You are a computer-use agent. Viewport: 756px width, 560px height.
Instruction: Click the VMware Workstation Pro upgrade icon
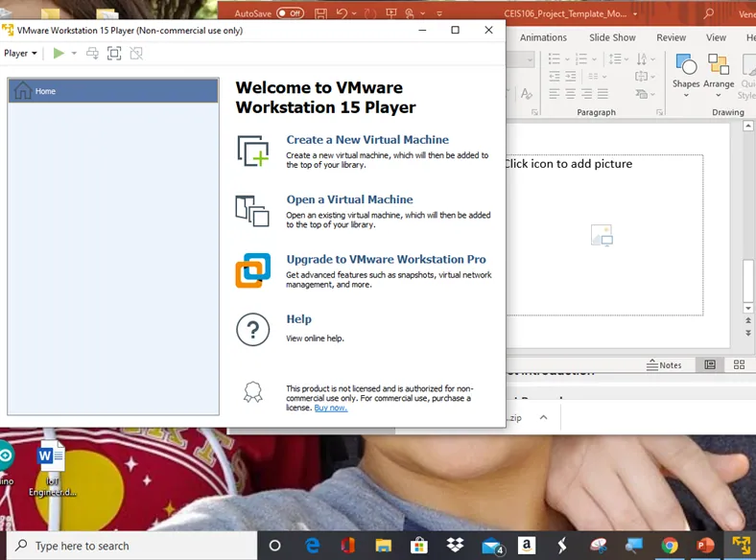252,270
